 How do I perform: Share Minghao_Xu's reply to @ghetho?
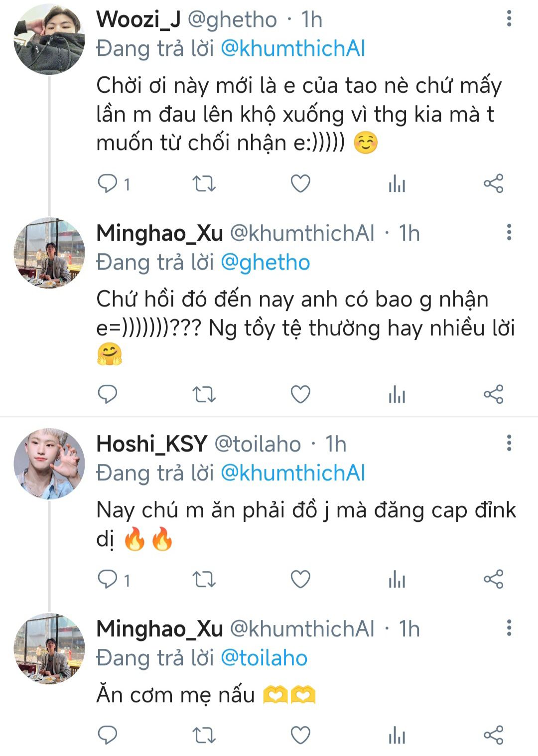[x=493, y=394]
